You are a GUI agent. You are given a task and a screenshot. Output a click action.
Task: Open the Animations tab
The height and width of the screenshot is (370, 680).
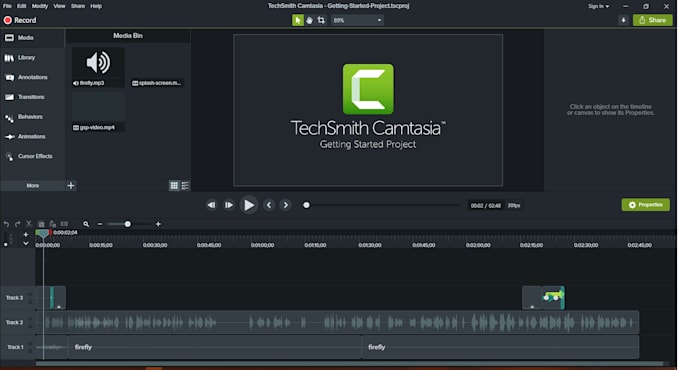pyautogui.click(x=33, y=137)
